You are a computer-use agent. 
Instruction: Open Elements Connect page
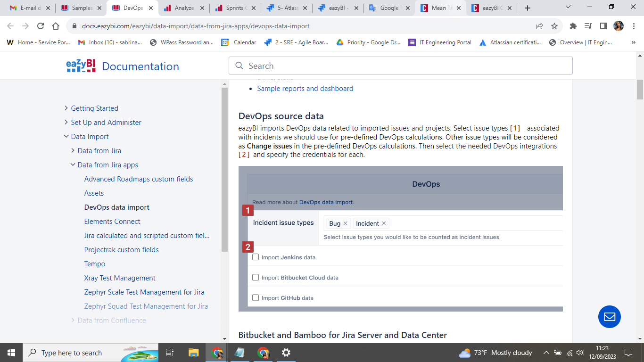[x=112, y=222]
